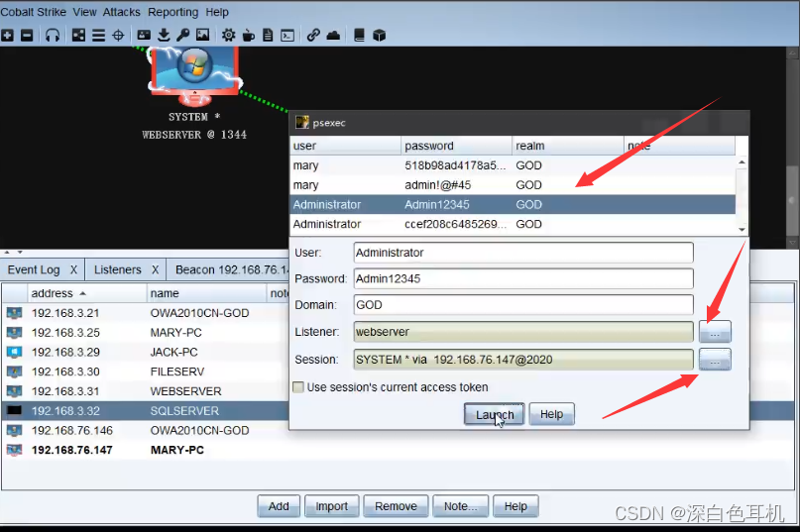Click the psexec dialog title icon
800x532 pixels.
tap(302, 123)
